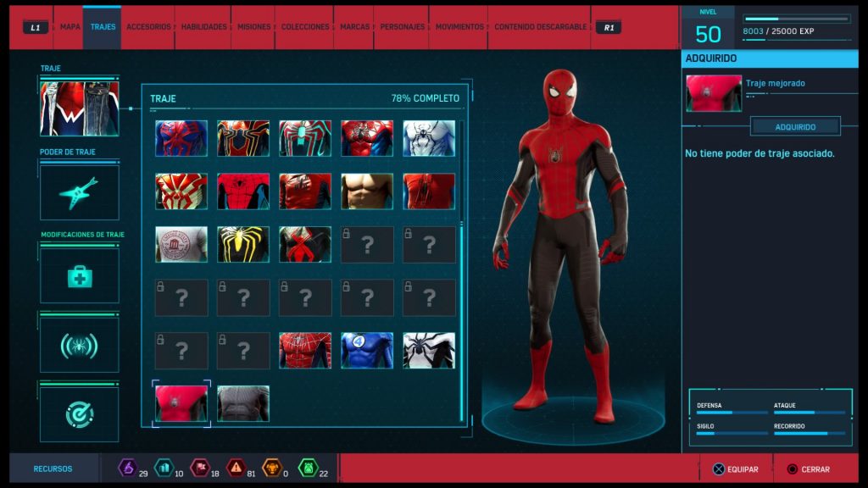Select the blue Fantastic Four suit
868x488 pixels.
click(367, 351)
